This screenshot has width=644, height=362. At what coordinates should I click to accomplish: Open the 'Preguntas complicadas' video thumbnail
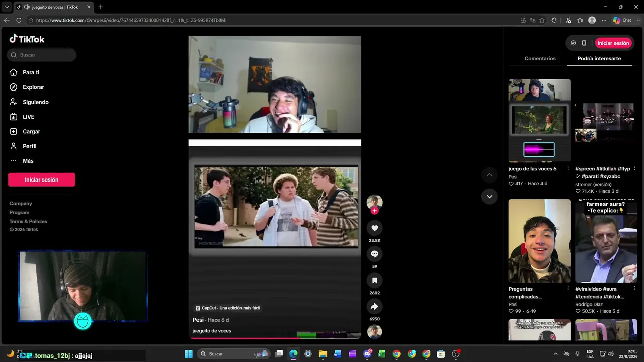coord(539,241)
